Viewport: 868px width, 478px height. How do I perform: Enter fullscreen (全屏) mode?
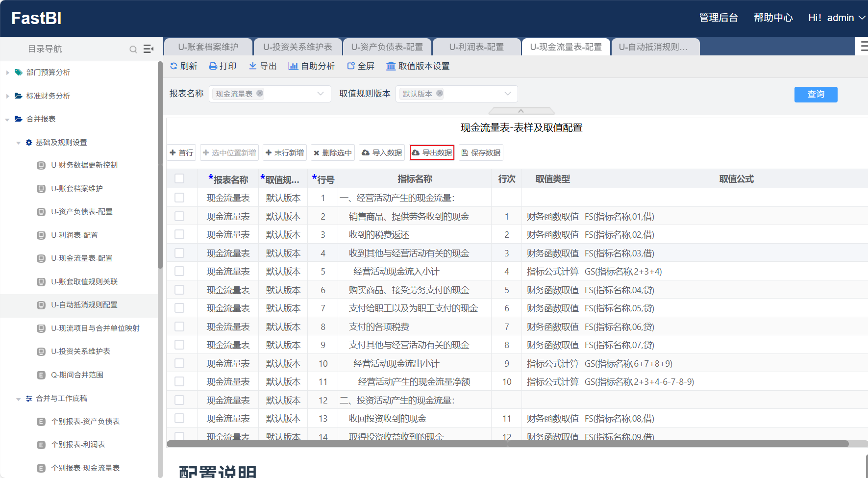[x=351, y=66]
